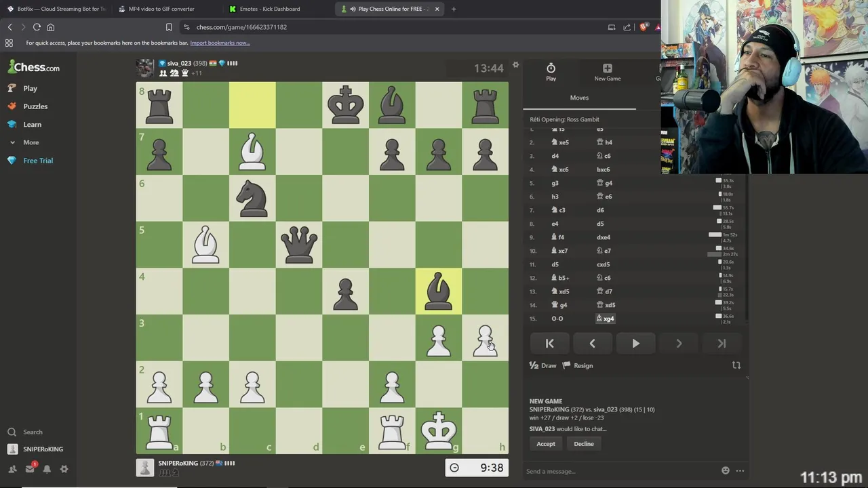Open the apps grid icon in the bookmarks bar
This screenshot has width=868, height=488.
point(9,43)
